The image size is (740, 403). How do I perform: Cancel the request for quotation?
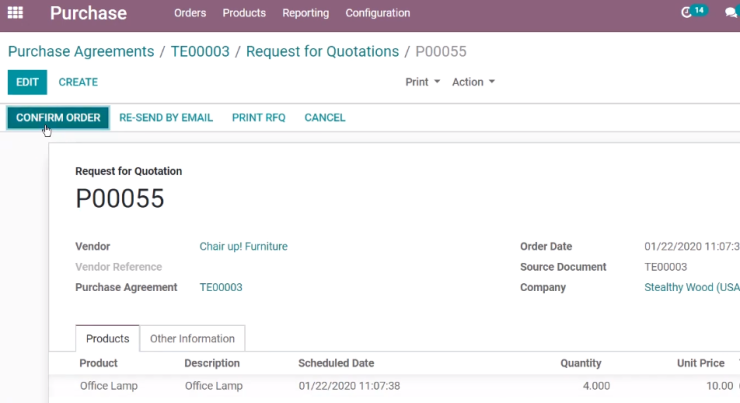325,118
